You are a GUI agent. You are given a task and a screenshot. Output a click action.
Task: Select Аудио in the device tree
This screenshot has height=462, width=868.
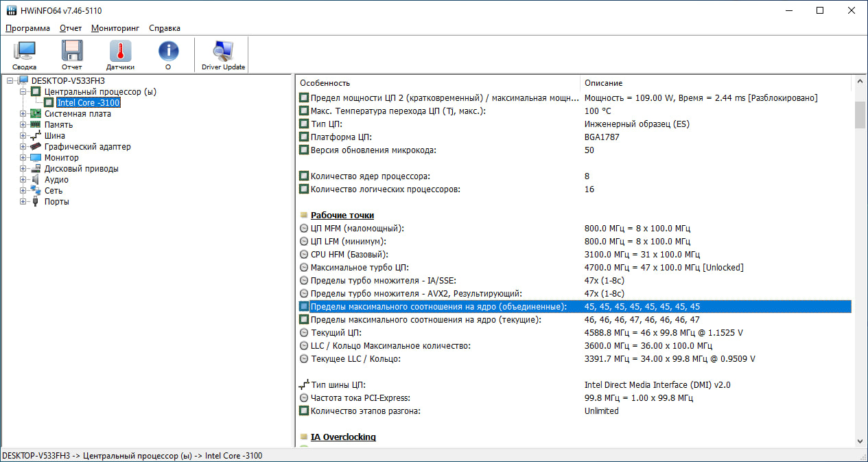point(56,180)
